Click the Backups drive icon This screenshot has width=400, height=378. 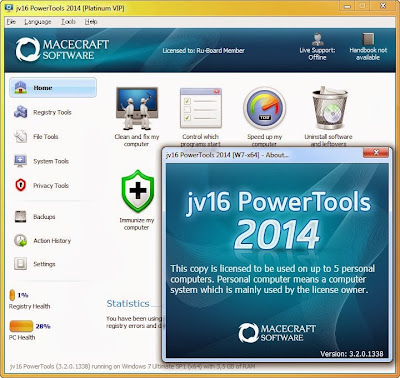(20, 217)
